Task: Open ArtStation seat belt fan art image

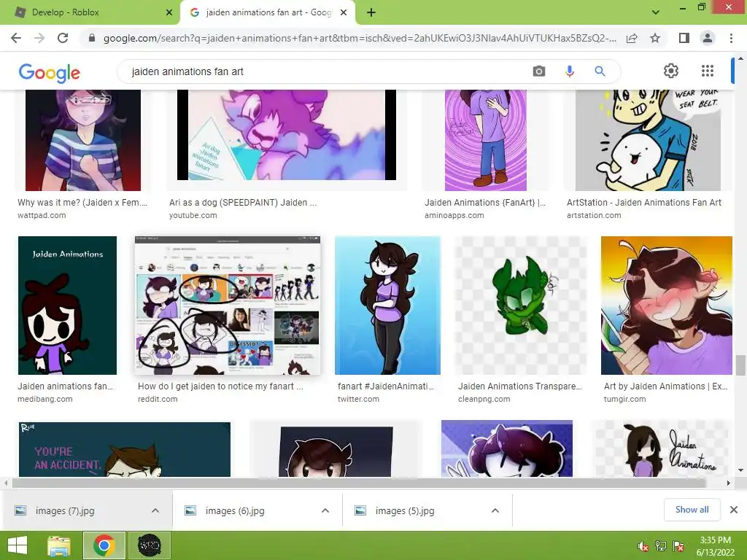Action: [x=648, y=141]
